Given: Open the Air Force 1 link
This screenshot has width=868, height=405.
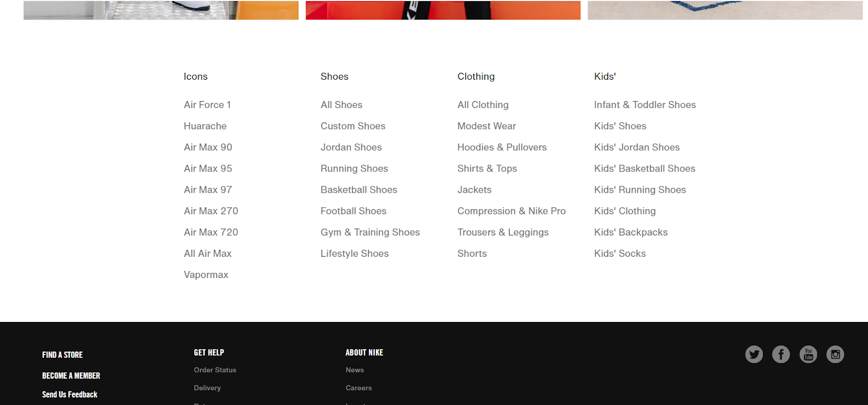Looking at the screenshot, I should coord(207,105).
